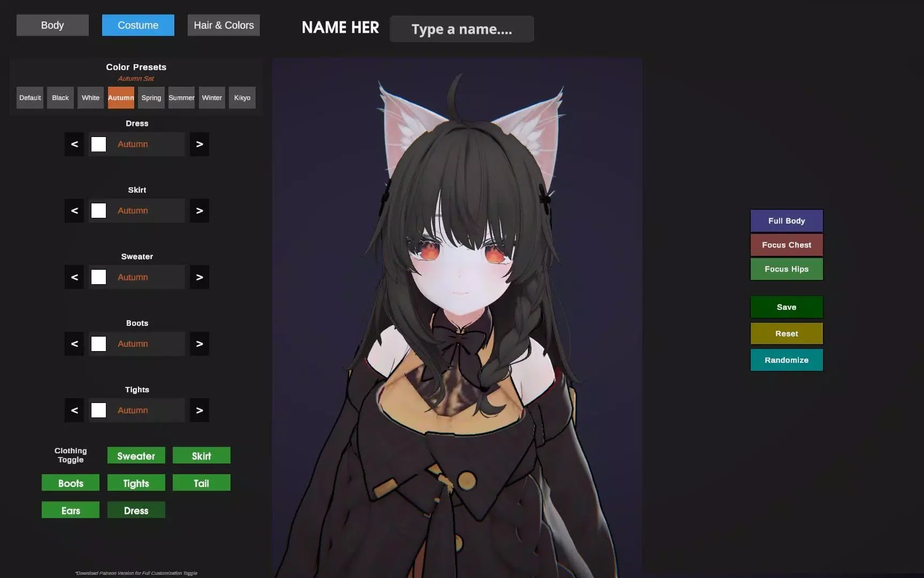Click the previous arrow for Skirt
Image resolution: width=924 pixels, height=578 pixels.
pos(74,210)
